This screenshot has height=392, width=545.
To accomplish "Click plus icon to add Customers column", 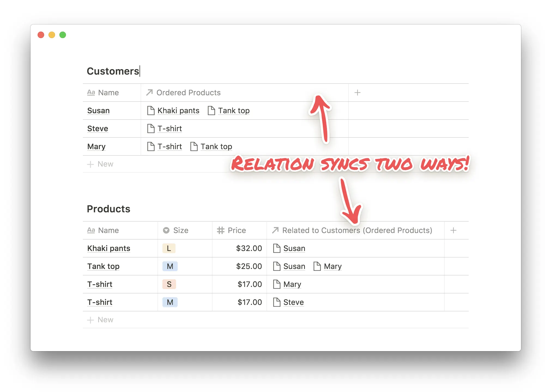I will pyautogui.click(x=357, y=93).
